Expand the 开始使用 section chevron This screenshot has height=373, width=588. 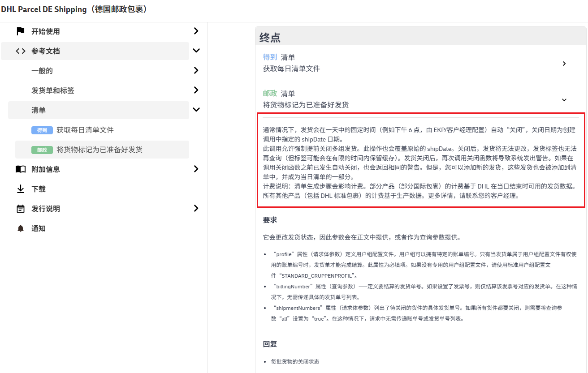[196, 31]
